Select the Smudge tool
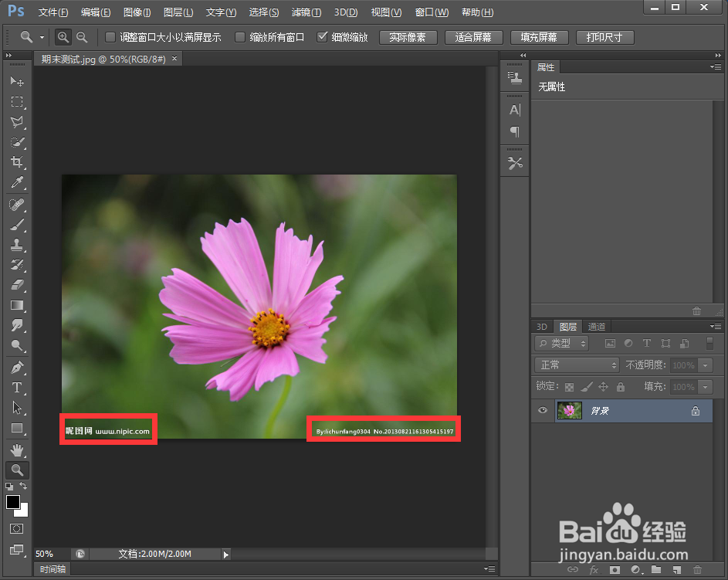 pyautogui.click(x=17, y=325)
